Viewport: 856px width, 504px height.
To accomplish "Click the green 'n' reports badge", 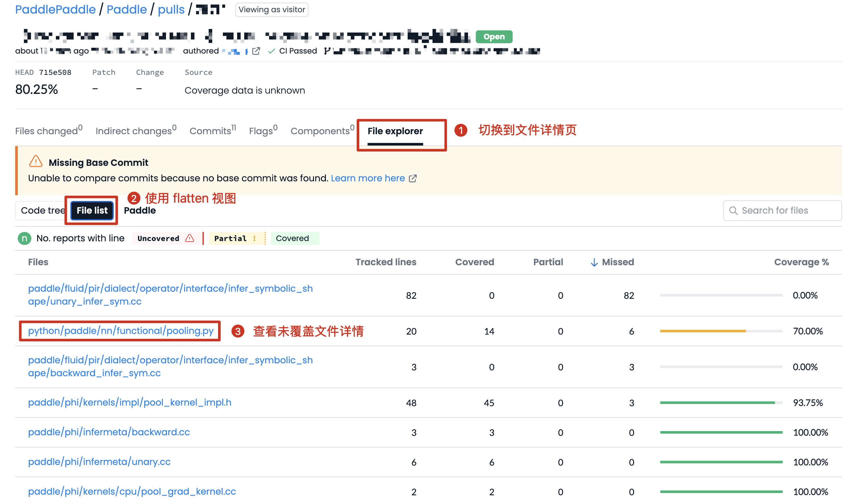I will (x=25, y=238).
